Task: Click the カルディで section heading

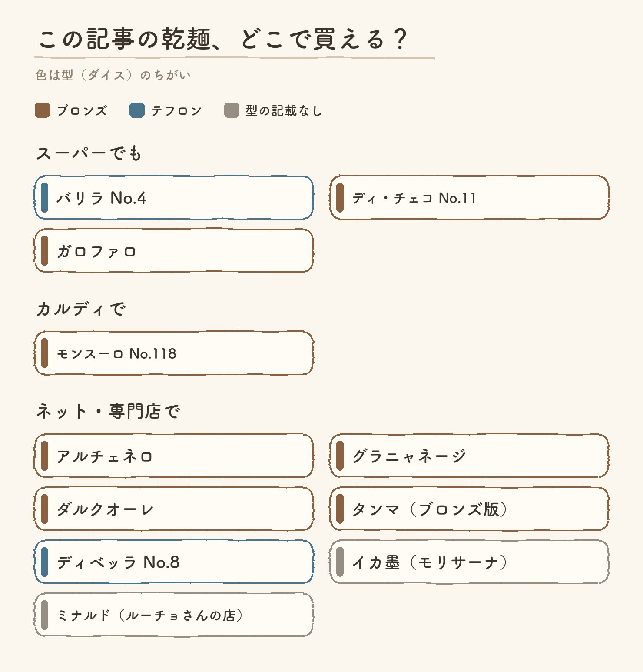Action: (81, 309)
